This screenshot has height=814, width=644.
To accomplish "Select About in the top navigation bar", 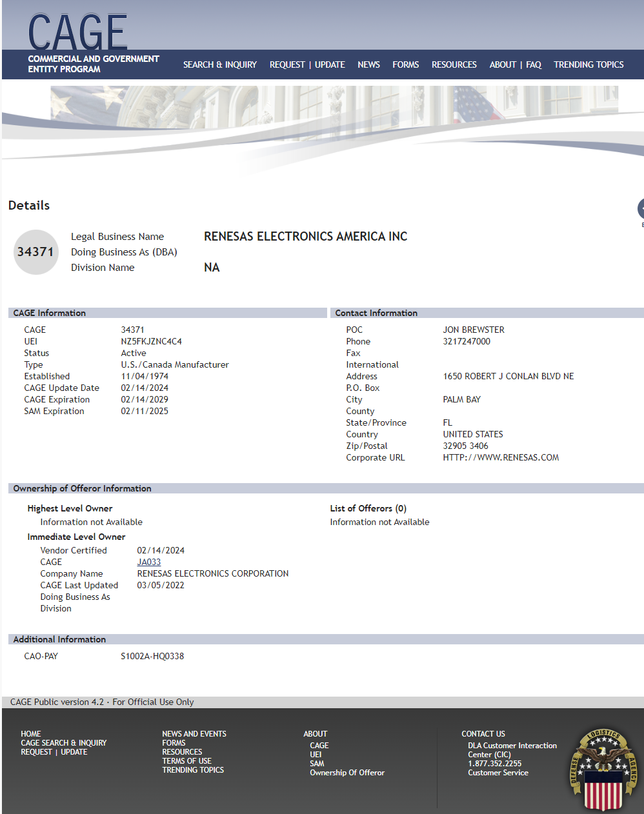I will click(502, 65).
